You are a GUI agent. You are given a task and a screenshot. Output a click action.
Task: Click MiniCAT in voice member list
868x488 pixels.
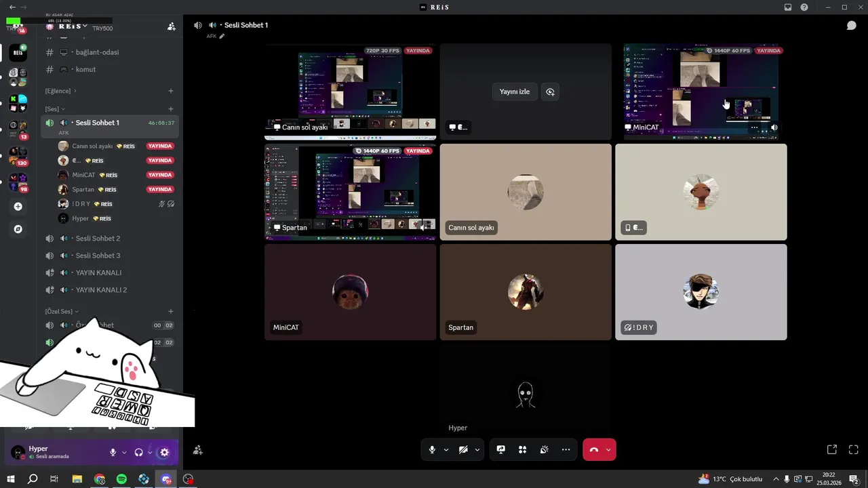(x=117, y=175)
